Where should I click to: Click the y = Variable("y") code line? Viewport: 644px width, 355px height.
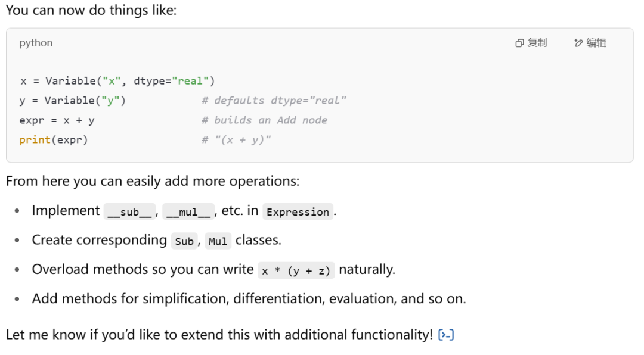72,101
